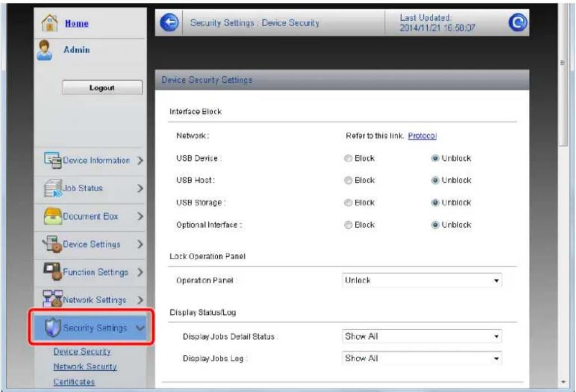
Task: Open the Network Settings menu
Action: pyautogui.click(x=90, y=300)
